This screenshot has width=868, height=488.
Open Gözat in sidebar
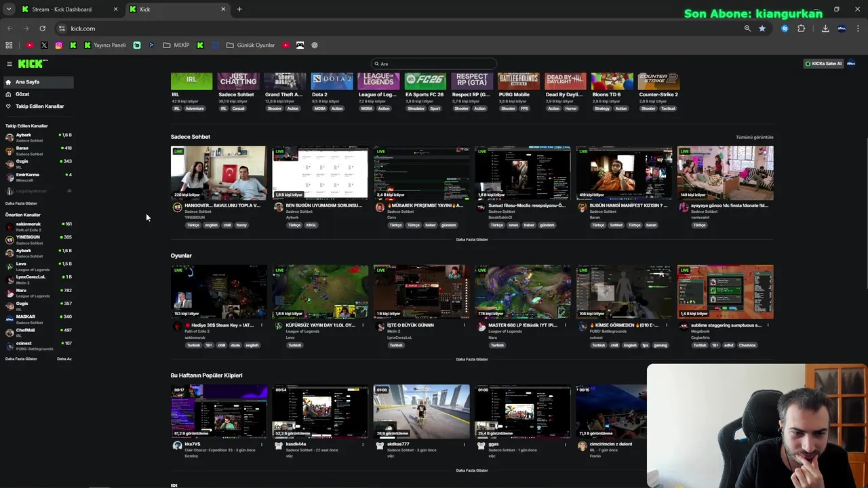point(38,94)
